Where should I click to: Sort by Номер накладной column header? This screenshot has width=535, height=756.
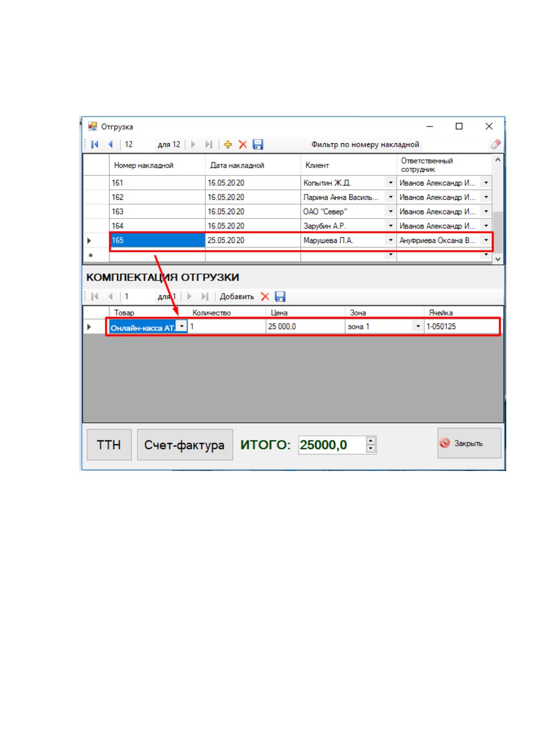click(157, 165)
